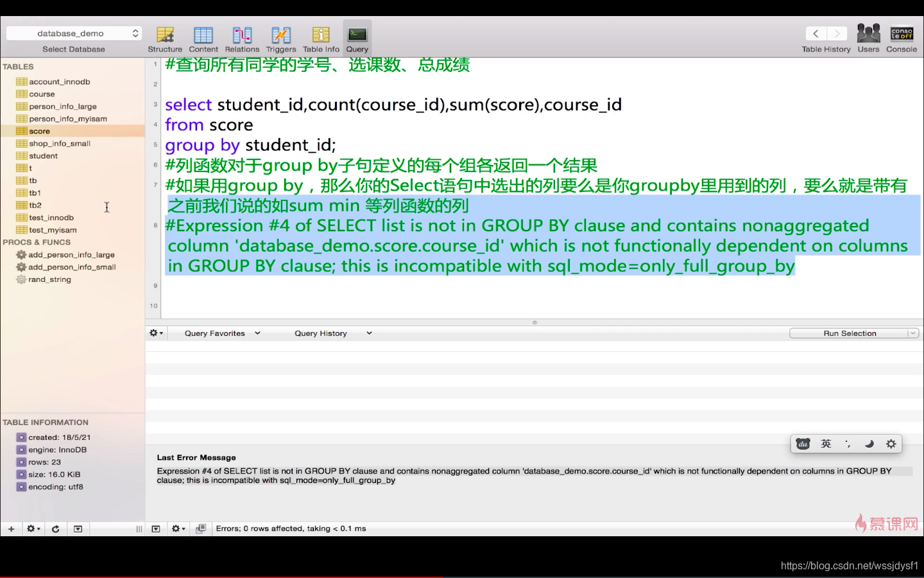Screen dimensions: 924x578
Task: Show the Console
Action: (x=902, y=39)
